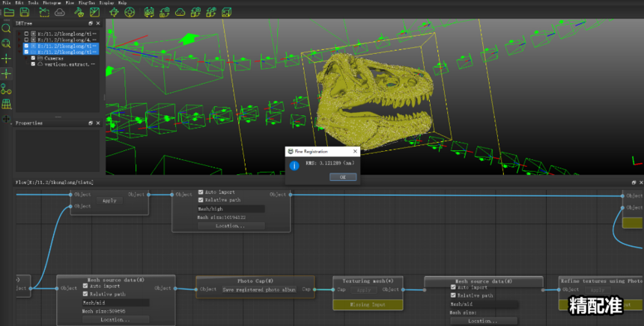Open the Photogram menu
This screenshot has height=326, width=644.
coord(52,2)
